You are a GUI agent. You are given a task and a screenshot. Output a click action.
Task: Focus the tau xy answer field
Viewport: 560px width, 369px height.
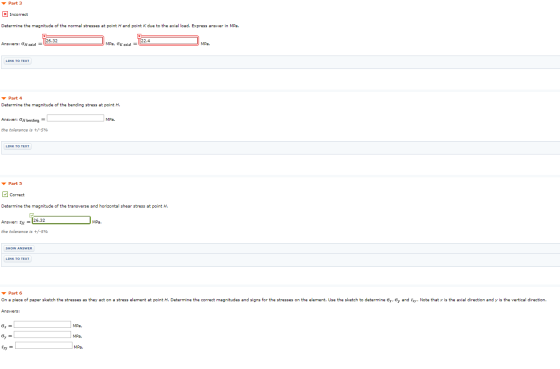click(44, 345)
